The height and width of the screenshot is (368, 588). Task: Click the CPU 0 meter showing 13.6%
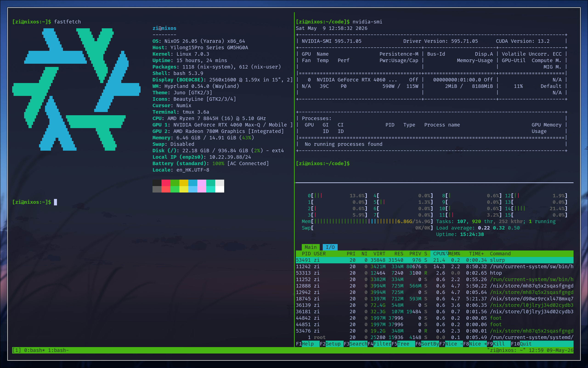coord(337,196)
